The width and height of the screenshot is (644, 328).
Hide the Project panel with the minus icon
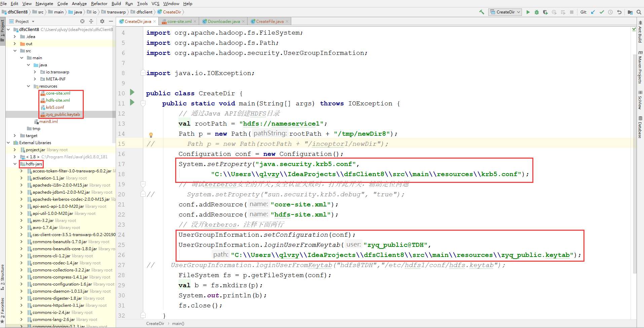click(x=111, y=21)
